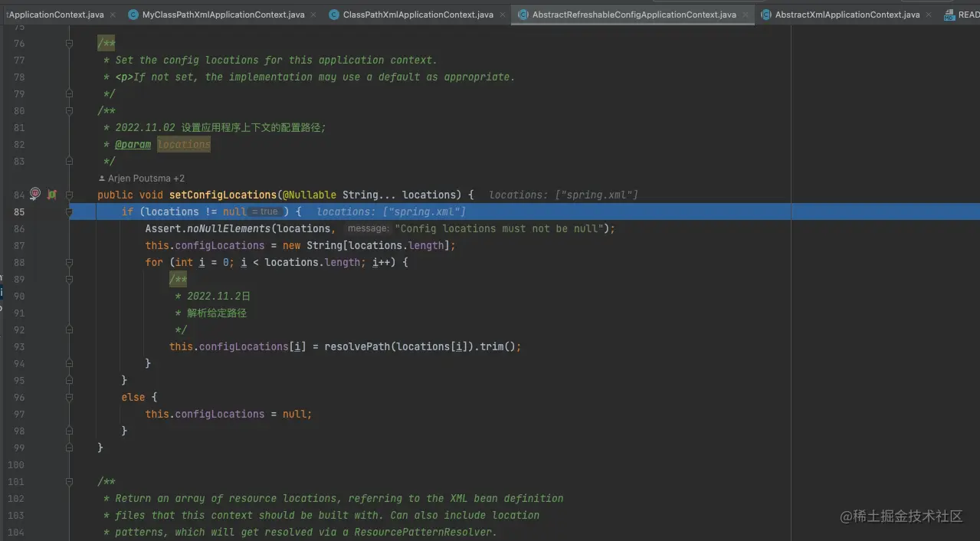This screenshot has height=541, width=980.
Task: Click the breakpoint icon on line 84
Action: coord(35,194)
